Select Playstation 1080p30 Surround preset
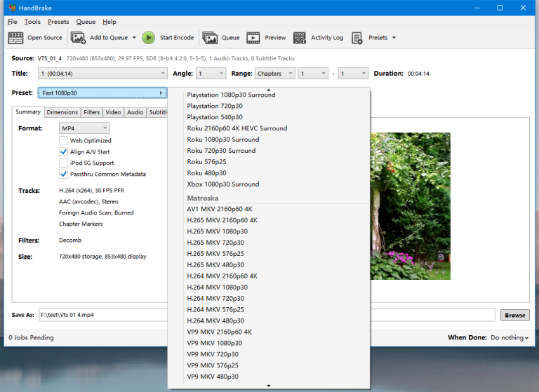539x392 pixels. coord(231,95)
